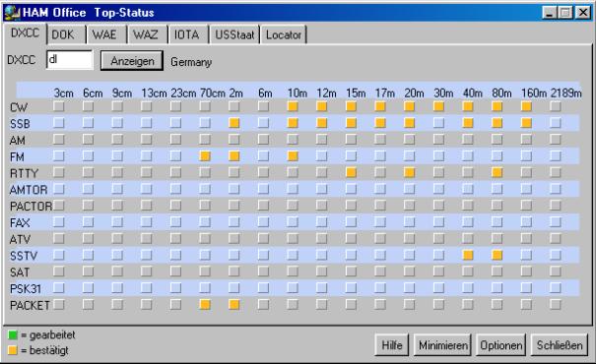Click the HAM Office title bar icon
The image size is (596, 364).
point(12,13)
